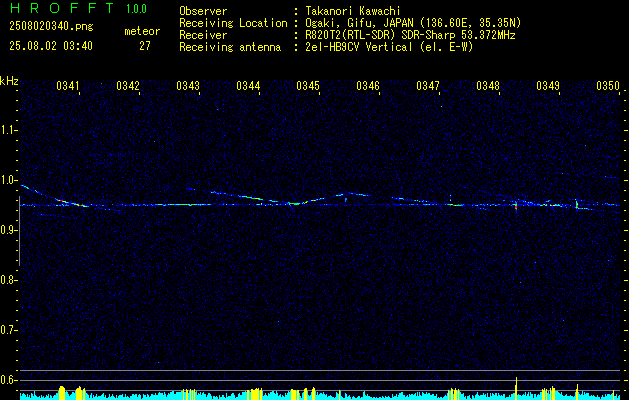Click the 0.7 kHz axis label
The width and height of the screenshot is (629, 400).
tap(7, 330)
